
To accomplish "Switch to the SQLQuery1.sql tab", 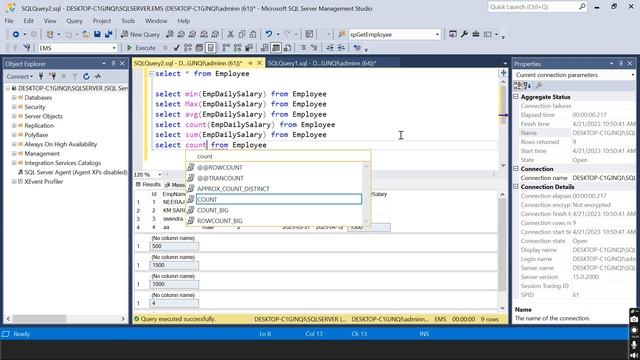I will 322,63.
